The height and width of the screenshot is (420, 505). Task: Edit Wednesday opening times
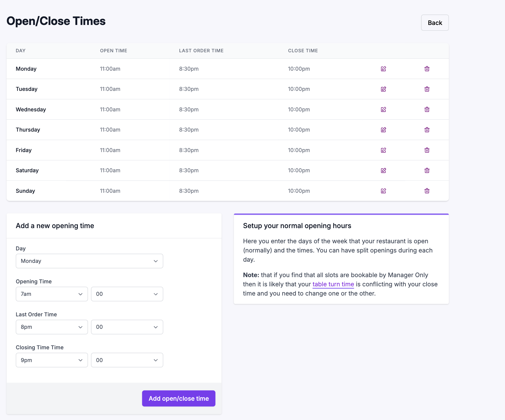click(384, 110)
